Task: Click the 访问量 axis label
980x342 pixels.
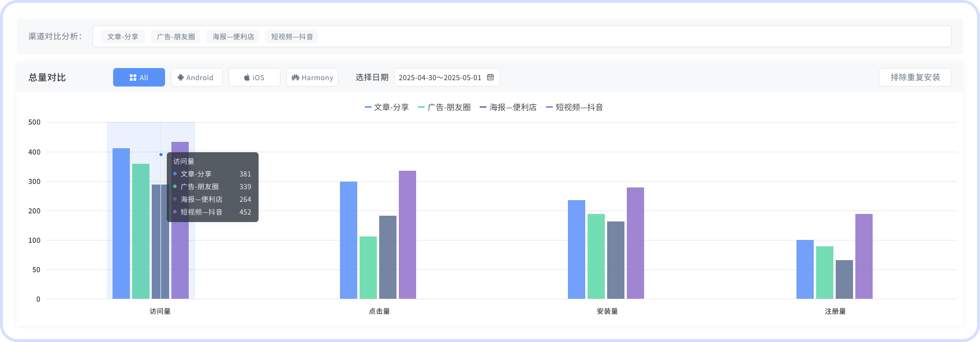Action: click(x=160, y=311)
